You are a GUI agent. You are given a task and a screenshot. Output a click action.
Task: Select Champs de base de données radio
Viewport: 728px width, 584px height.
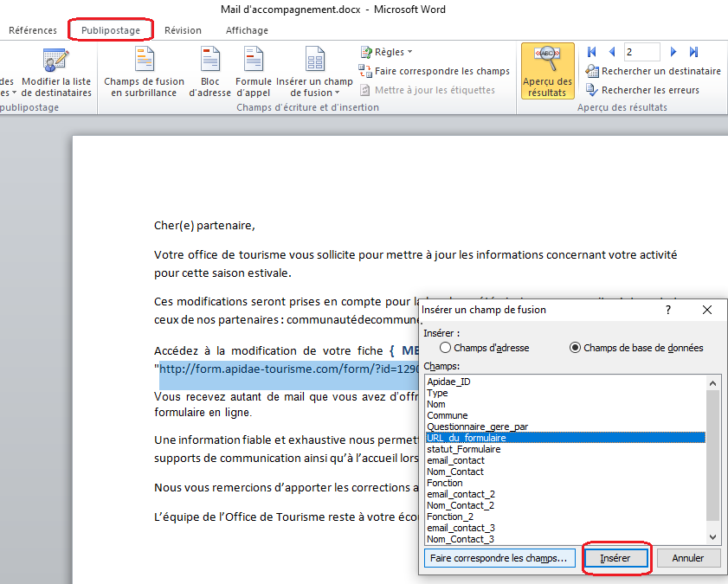coord(576,348)
